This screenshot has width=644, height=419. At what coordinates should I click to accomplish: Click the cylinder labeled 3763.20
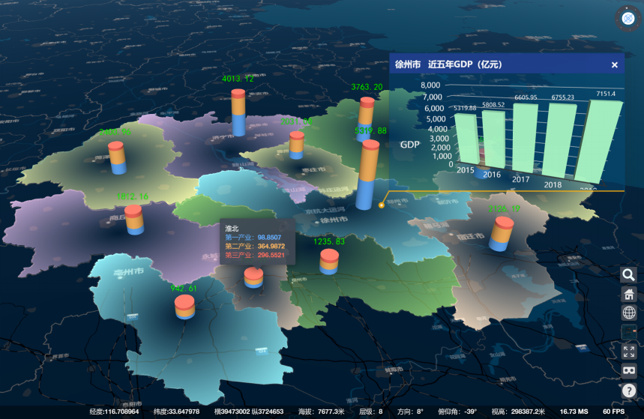pos(366,119)
